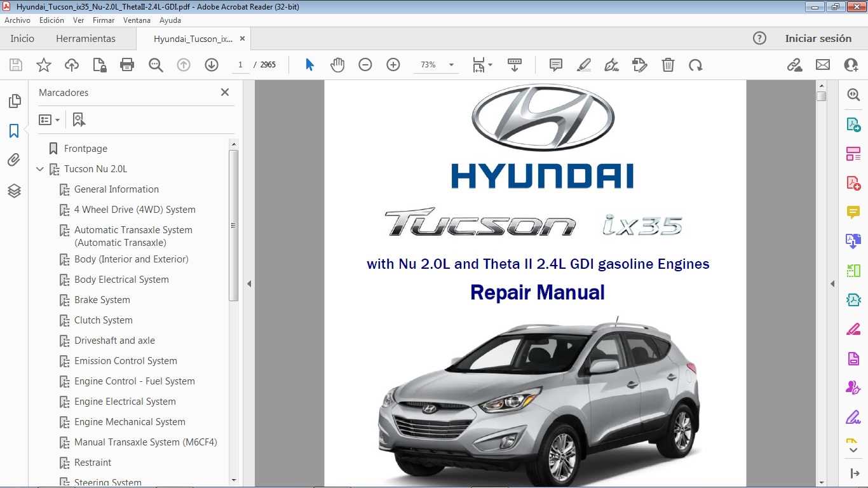Click the Save file icon

(16, 65)
